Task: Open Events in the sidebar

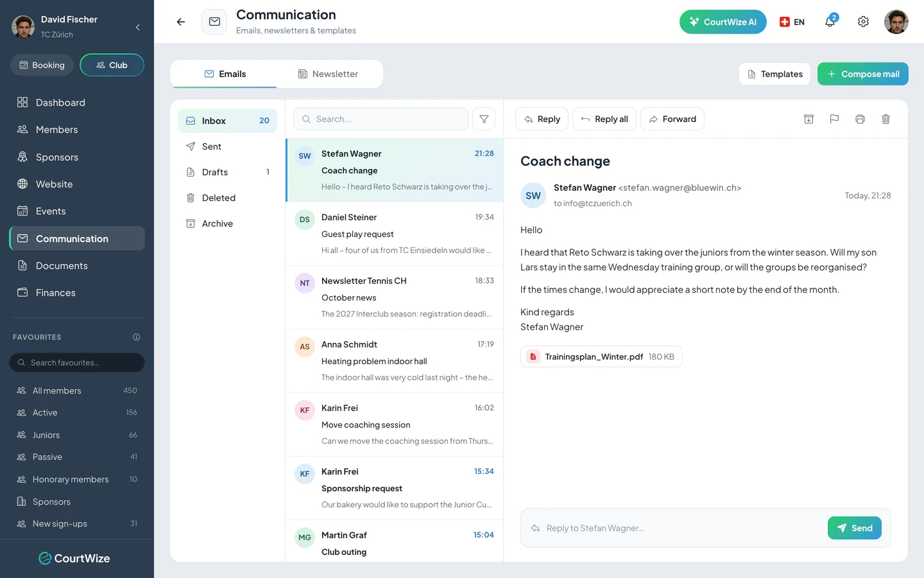Action: tap(77, 211)
